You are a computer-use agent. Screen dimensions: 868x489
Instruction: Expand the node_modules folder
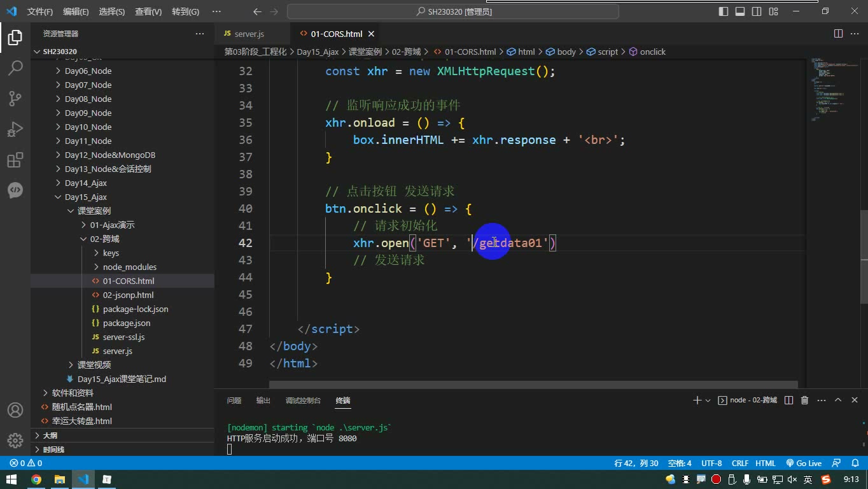tap(129, 267)
